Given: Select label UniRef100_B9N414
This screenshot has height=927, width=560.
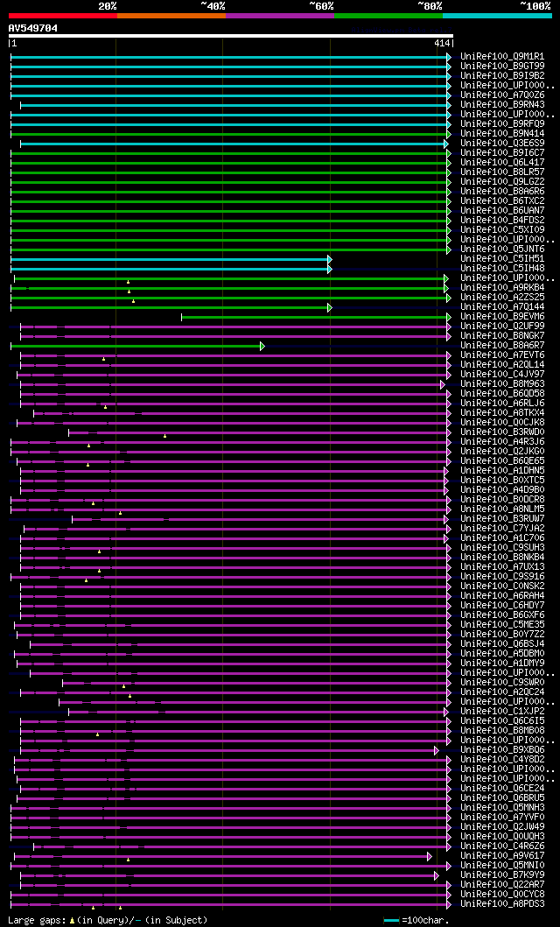Looking at the screenshot, I should pyautogui.click(x=503, y=133).
